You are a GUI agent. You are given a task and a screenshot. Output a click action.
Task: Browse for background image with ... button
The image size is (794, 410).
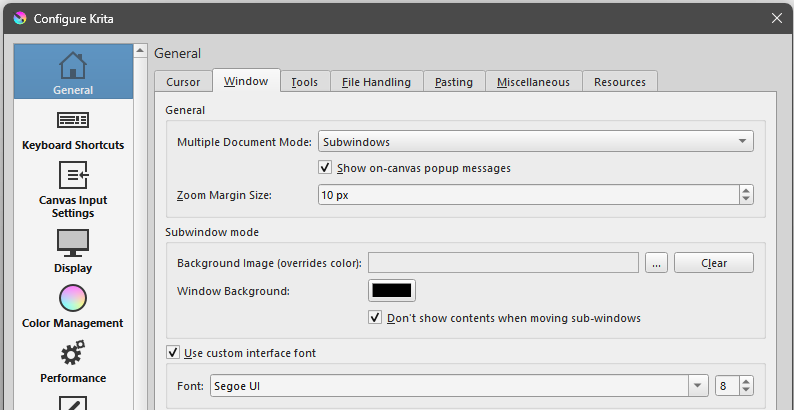click(x=656, y=263)
